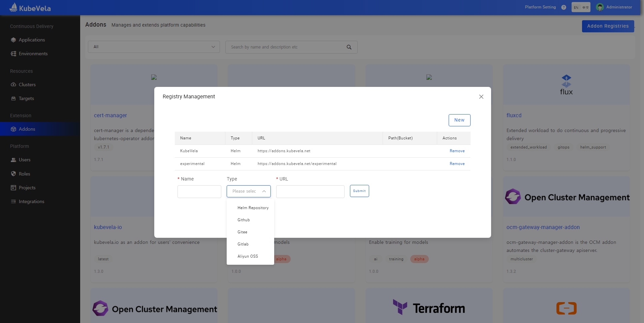This screenshot has width=644, height=323.
Task: Click the Clusters cloud icon
Action: (x=13, y=85)
